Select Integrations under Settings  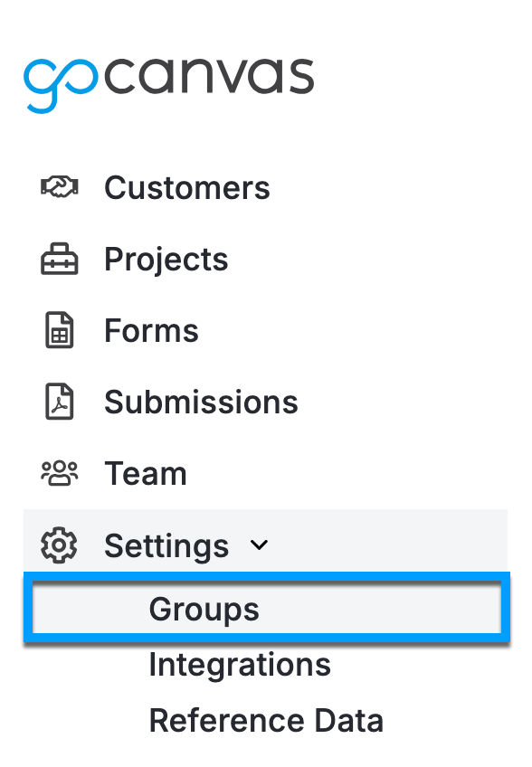tap(239, 664)
